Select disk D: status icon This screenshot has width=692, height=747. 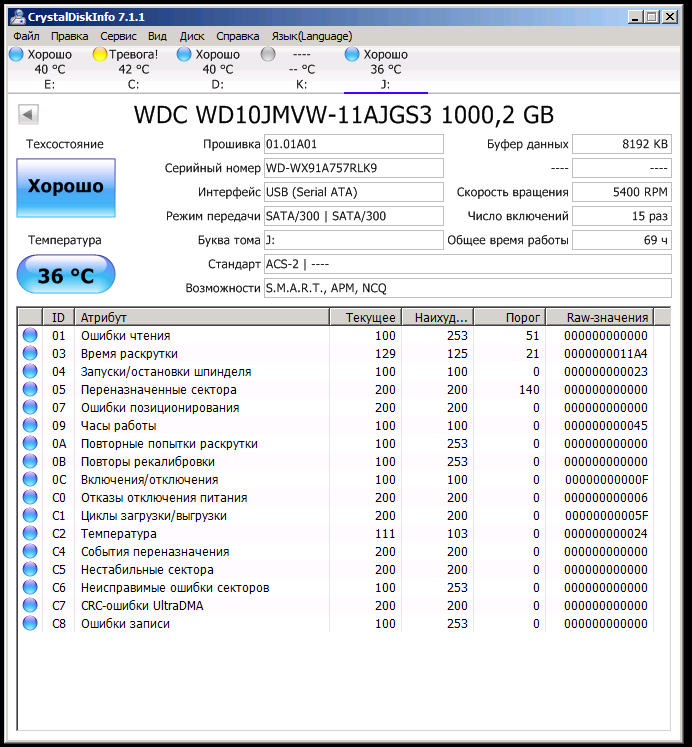(184, 54)
